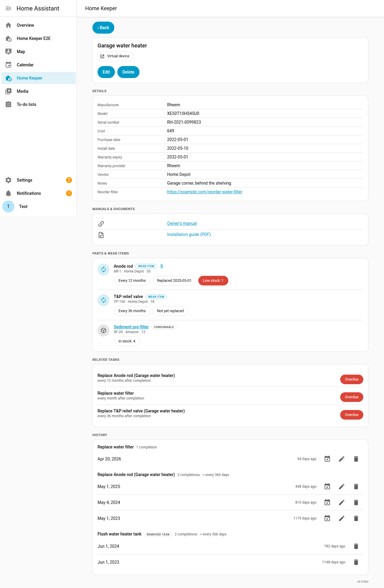The image size is (384, 588).
Task: Open Replace T&P relief valve related task
Action: point(230,413)
